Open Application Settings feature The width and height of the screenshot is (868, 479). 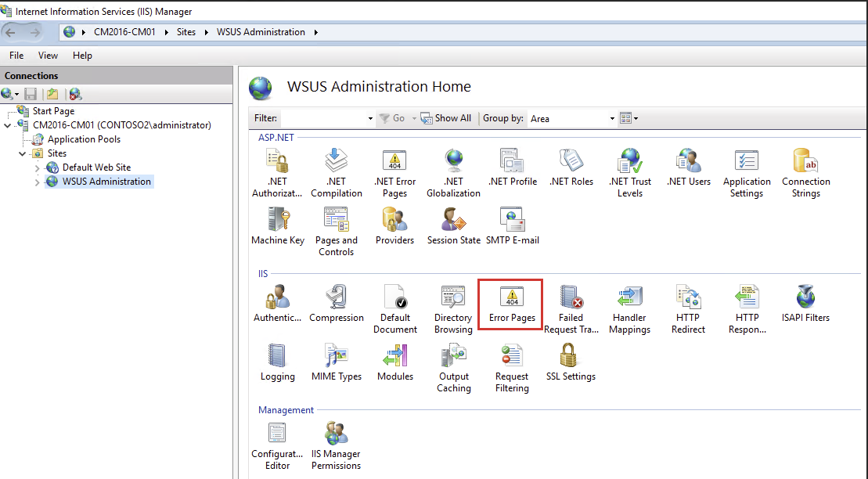(747, 173)
